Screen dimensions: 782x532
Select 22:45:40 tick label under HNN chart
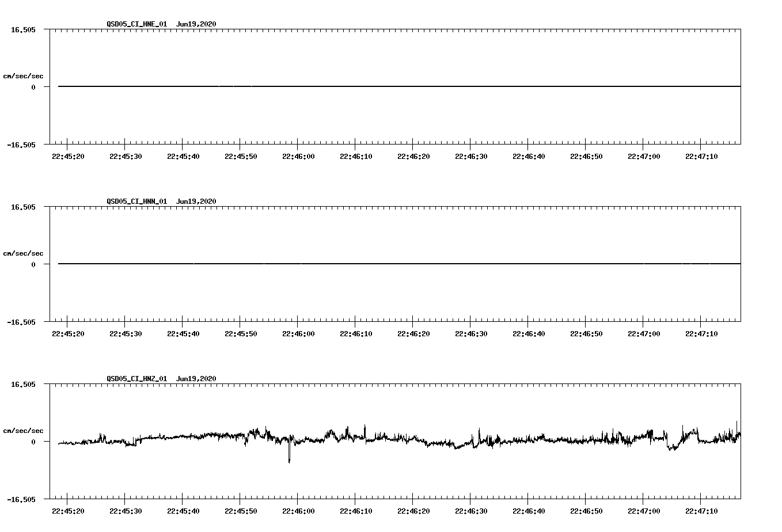pos(183,334)
